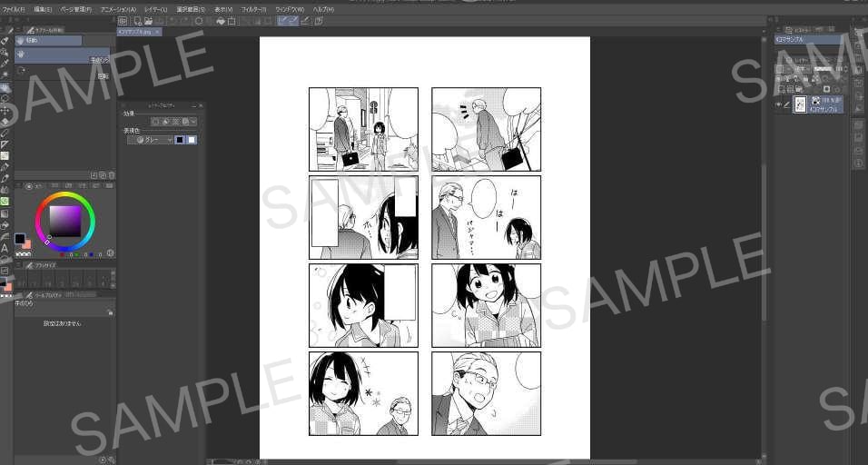Select the 4コマサンプル entry at the top of the right panel
Viewport: 868px width, 465px height.
808,39
